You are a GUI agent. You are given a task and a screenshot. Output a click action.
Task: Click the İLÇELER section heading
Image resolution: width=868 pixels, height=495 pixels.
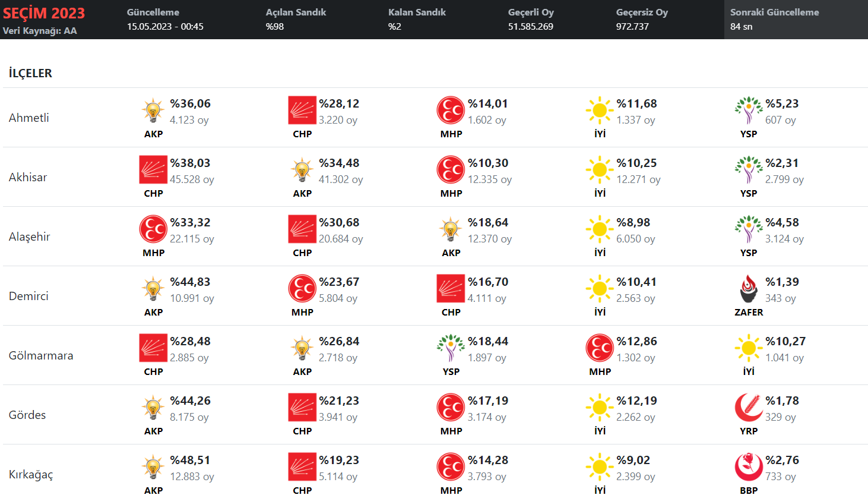[x=30, y=73]
